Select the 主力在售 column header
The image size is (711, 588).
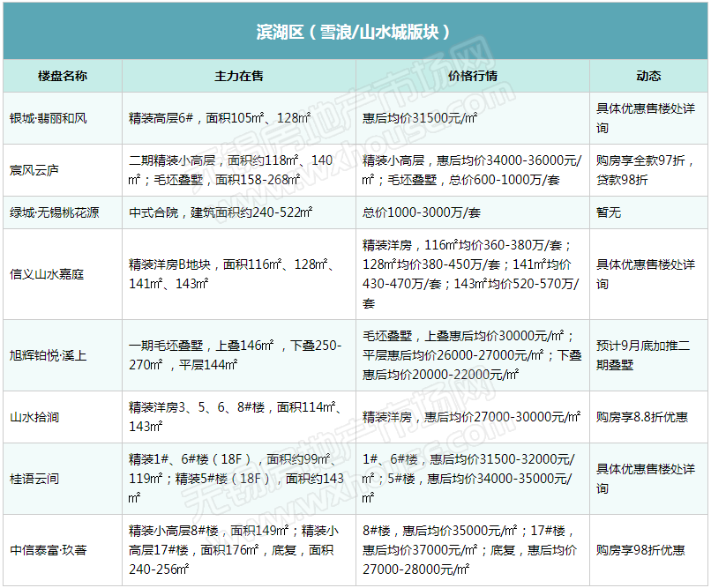pyautogui.click(x=238, y=76)
